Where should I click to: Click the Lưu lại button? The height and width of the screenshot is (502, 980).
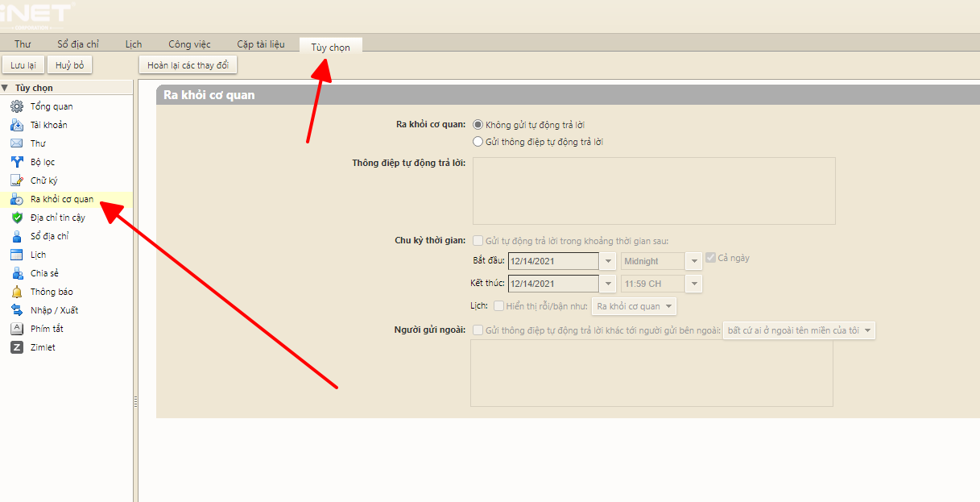pos(23,65)
